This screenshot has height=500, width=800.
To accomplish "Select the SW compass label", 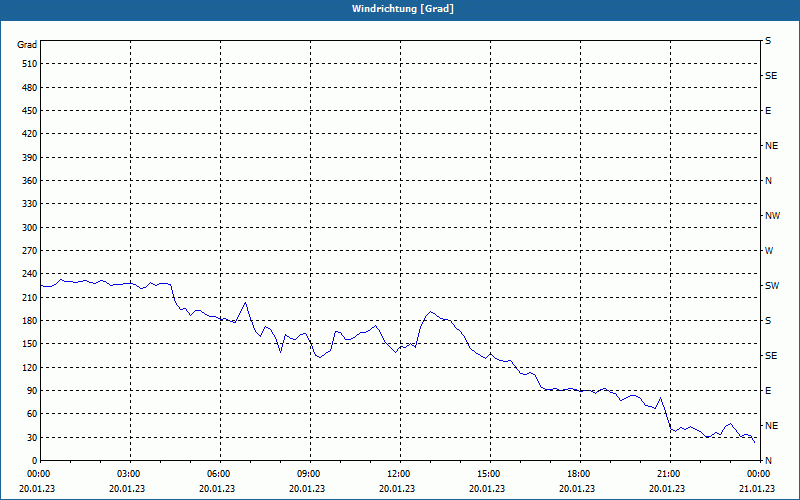I will pos(772,286).
